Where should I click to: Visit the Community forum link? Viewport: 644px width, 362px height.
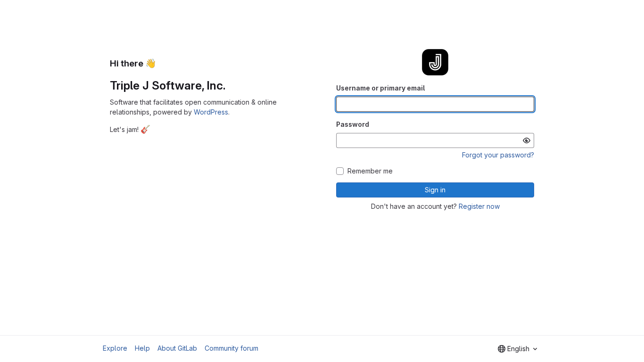click(x=231, y=348)
